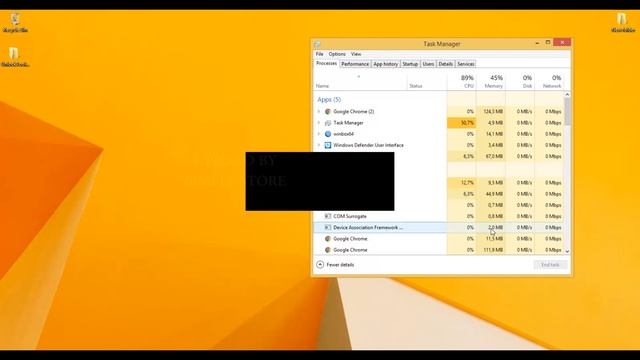Select the Processes tab
Image resolution: width=640 pixels, height=360 pixels.
tap(327, 64)
